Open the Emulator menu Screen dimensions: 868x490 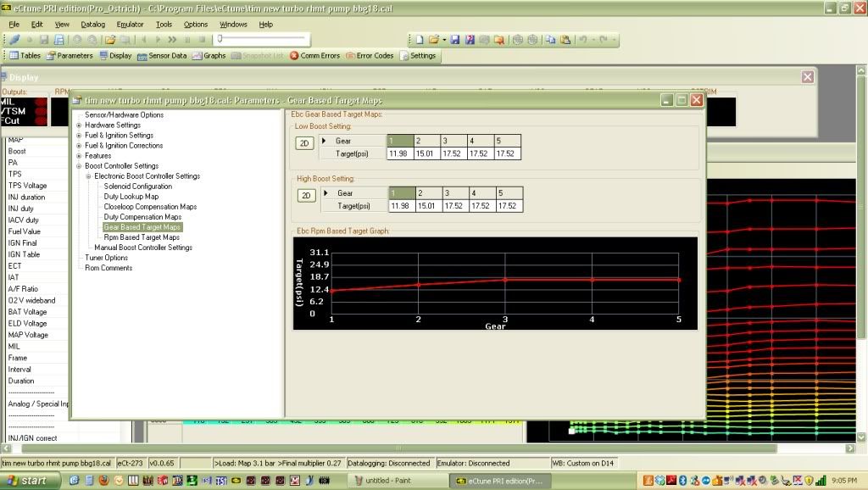pos(130,25)
